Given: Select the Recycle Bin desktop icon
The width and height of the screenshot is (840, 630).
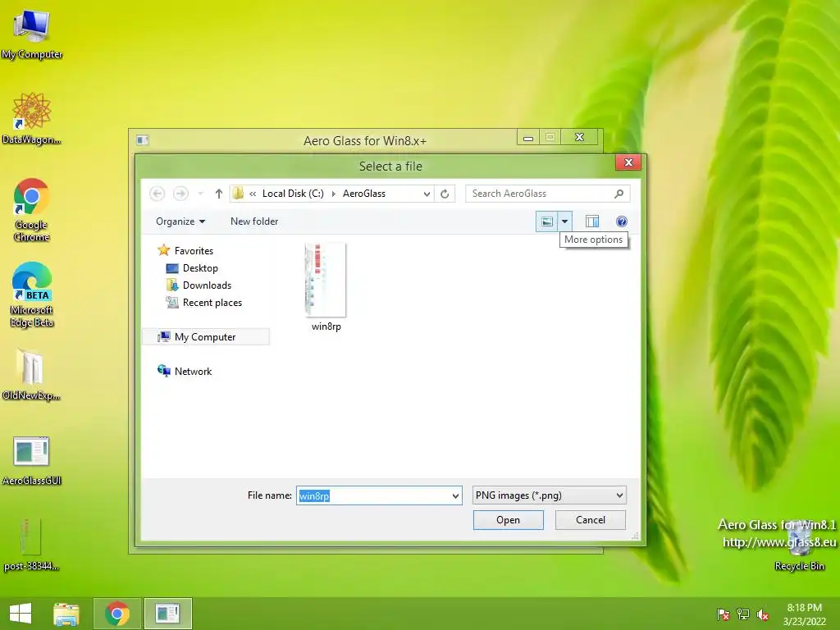Looking at the screenshot, I should coord(799,546).
